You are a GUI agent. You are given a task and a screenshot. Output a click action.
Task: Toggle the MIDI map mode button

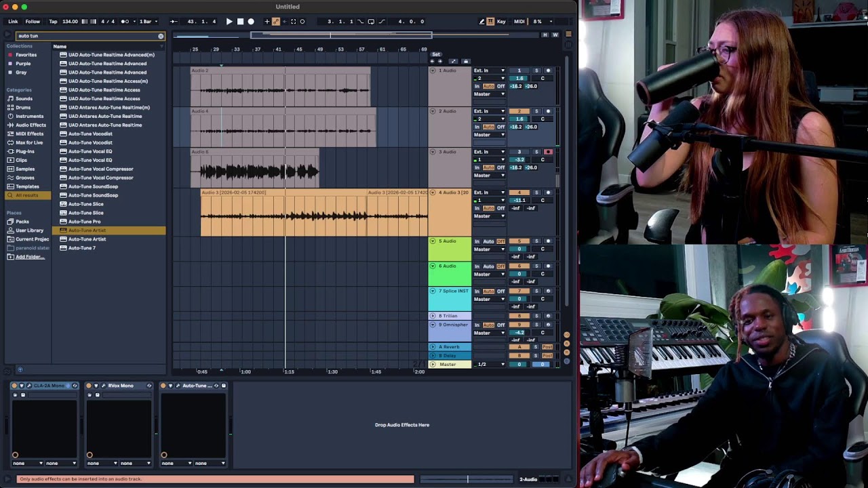click(x=519, y=22)
